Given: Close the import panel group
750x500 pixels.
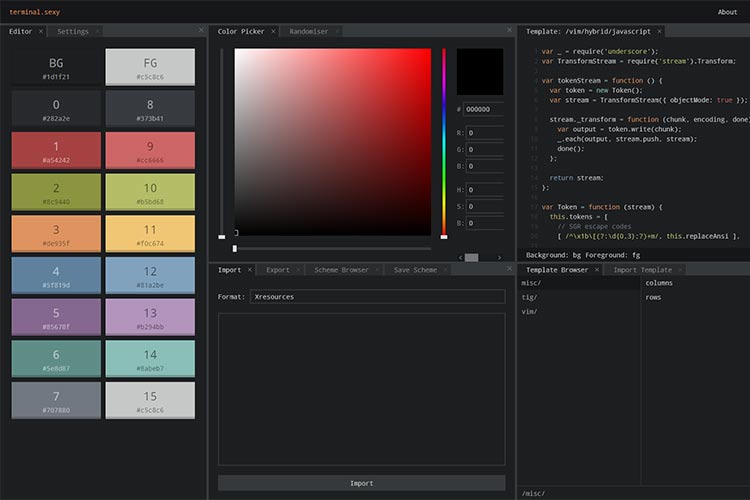Looking at the screenshot, I should pyautogui.click(x=509, y=268).
